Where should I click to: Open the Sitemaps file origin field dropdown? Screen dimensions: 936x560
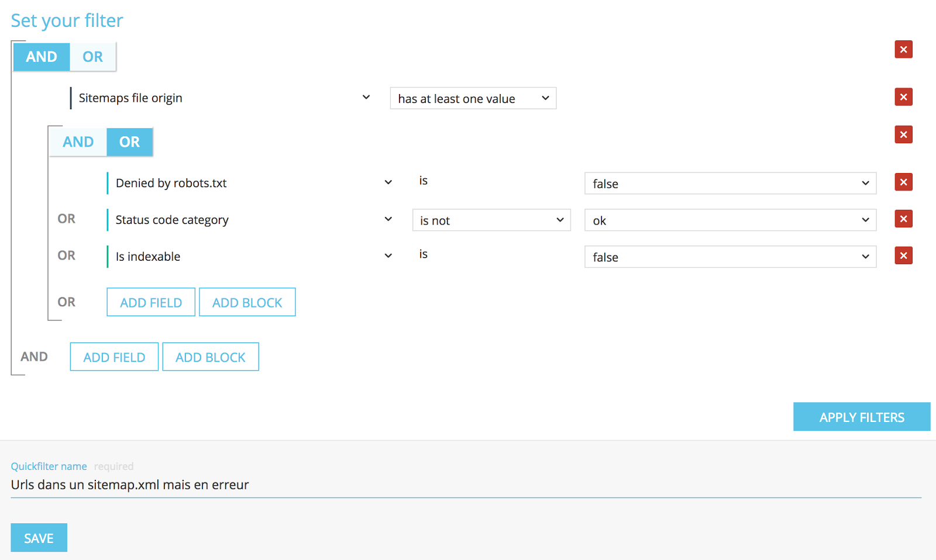222,98
